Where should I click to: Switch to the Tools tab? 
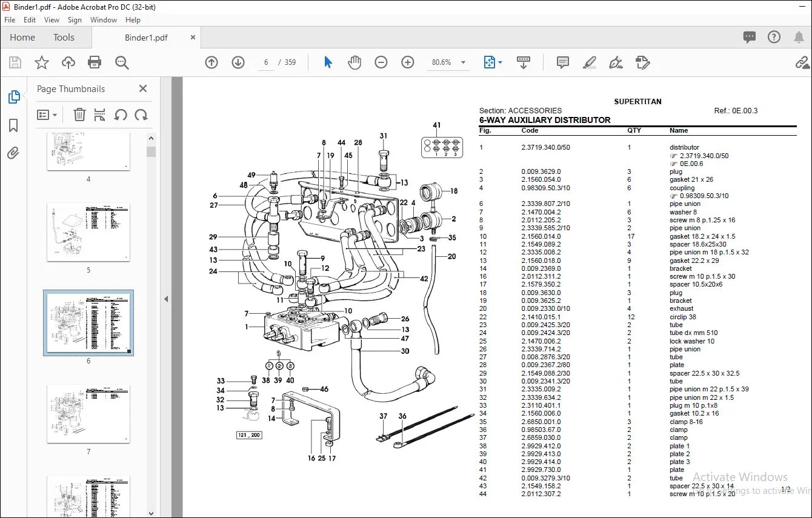tap(64, 38)
